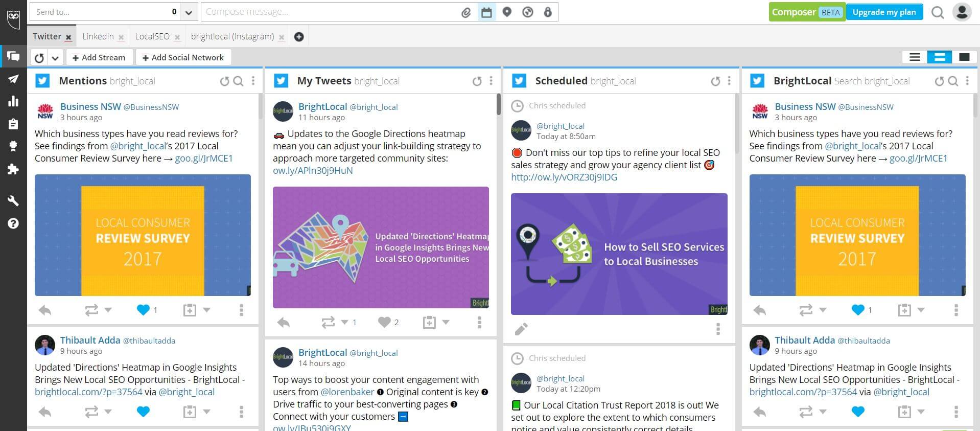Click the Send to profile field

point(105,12)
